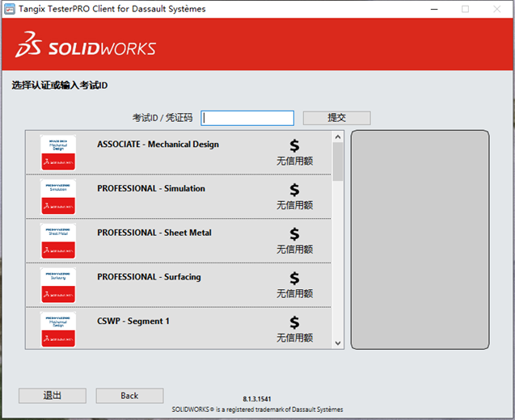
Task: Click the Tangix TesterPRO title bar app icon
Action: click(10, 9)
